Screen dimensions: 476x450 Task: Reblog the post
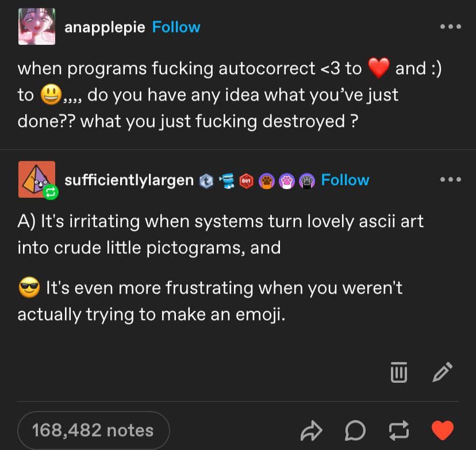(398, 430)
